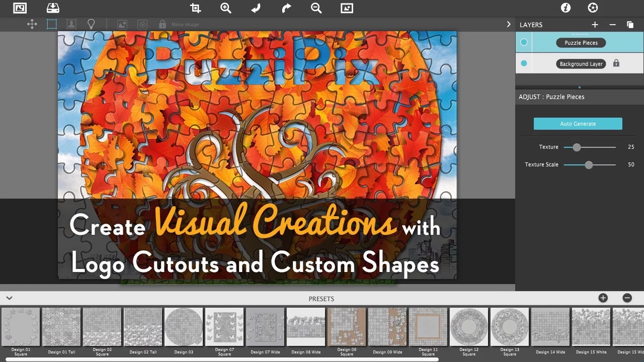Click the Texture value 25
Image resolution: width=644 pixels, height=362 pixels.
click(x=631, y=147)
